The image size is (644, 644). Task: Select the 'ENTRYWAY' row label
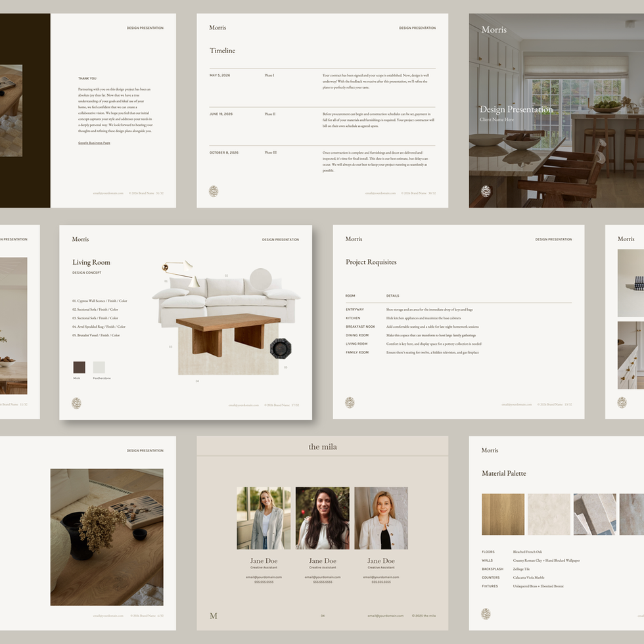tap(355, 310)
